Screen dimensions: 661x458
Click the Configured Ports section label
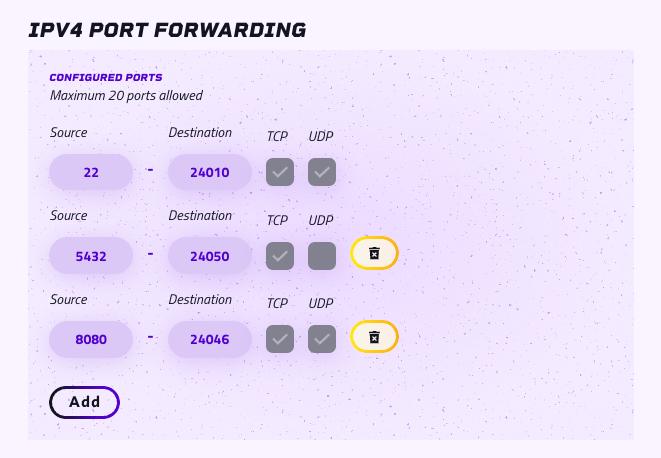point(106,78)
